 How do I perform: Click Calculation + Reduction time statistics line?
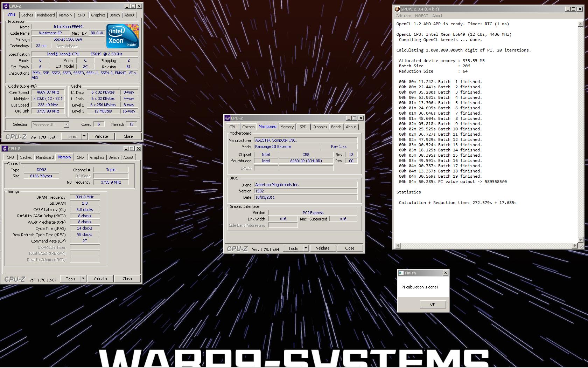coord(457,203)
